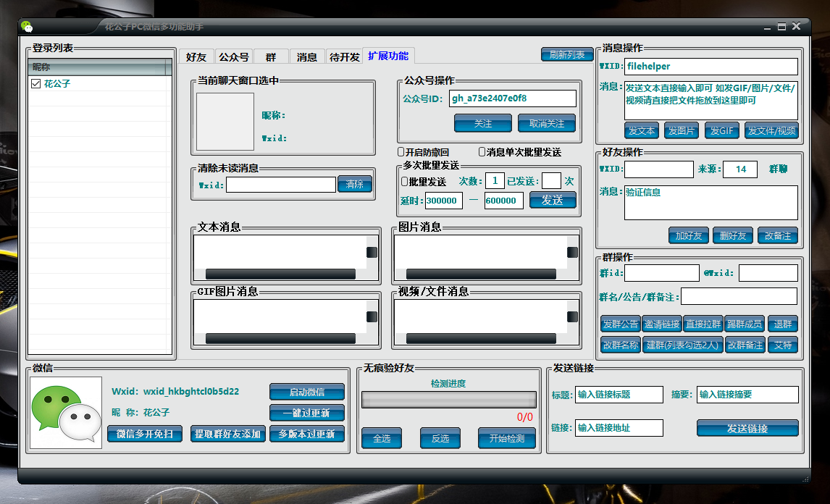
Task: Click the 发图片 button
Action: (x=682, y=130)
